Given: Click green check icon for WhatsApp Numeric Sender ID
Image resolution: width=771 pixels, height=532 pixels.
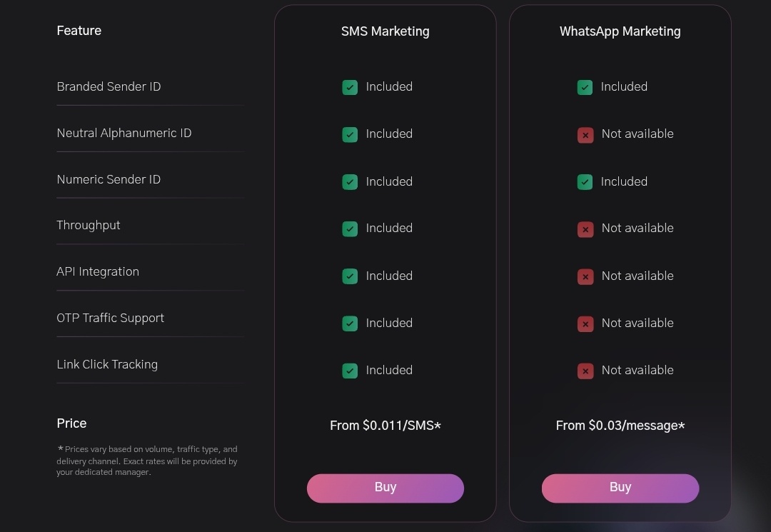Looking at the screenshot, I should click(585, 182).
